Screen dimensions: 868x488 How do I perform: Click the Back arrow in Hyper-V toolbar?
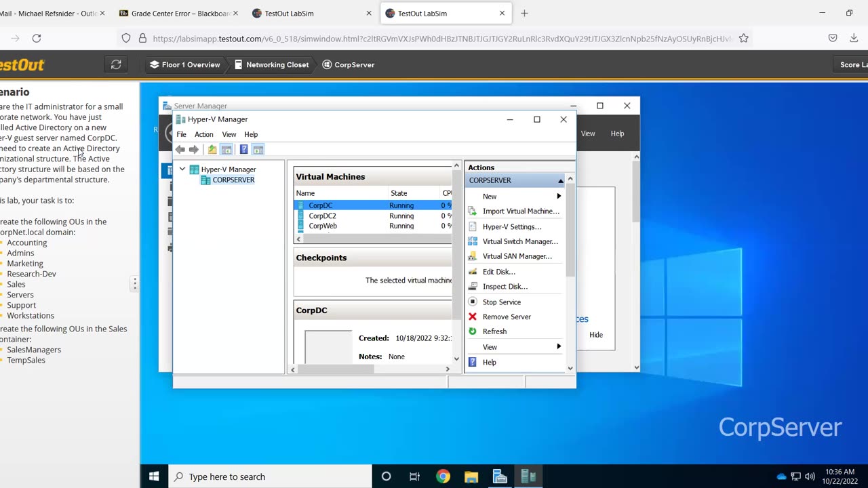[180, 149]
